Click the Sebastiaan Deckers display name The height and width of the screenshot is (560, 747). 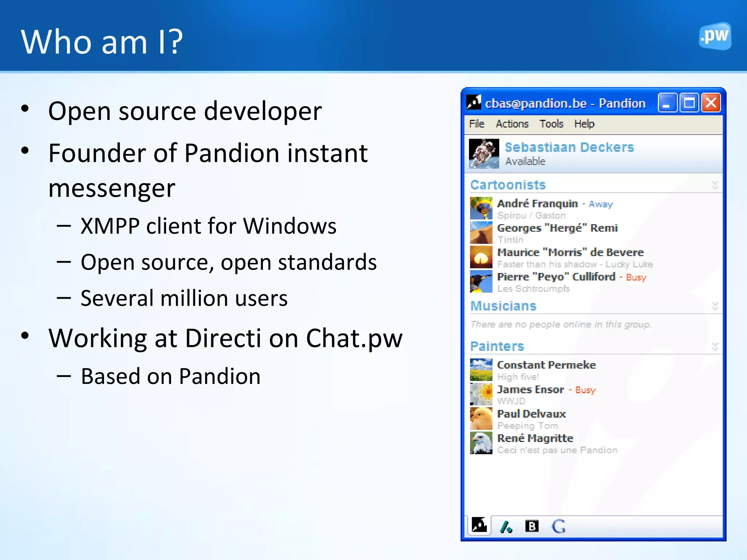point(569,147)
